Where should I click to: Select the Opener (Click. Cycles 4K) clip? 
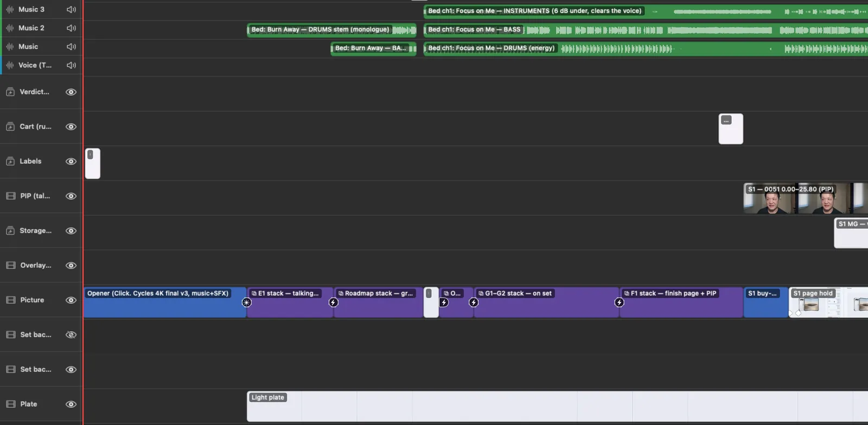[x=165, y=302]
